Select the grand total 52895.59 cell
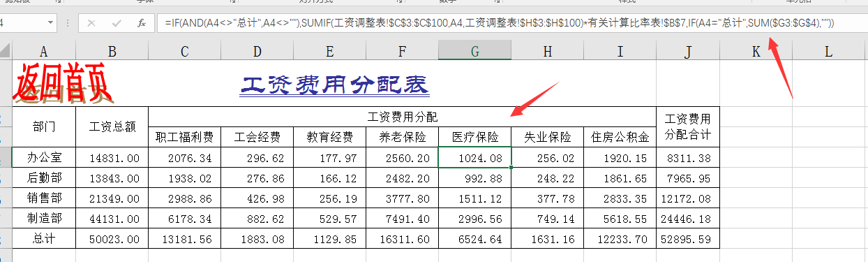The height and width of the screenshot is (262, 868). (687, 238)
